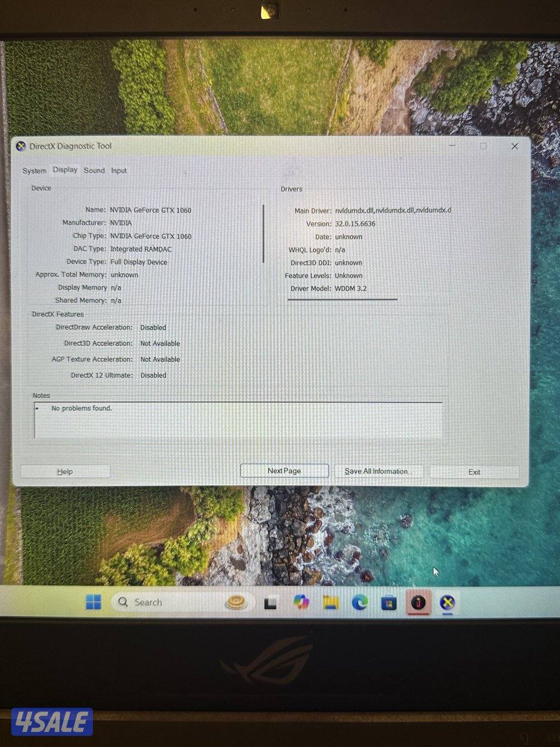
Task: Switch to the Sound tab
Action: [x=94, y=170]
